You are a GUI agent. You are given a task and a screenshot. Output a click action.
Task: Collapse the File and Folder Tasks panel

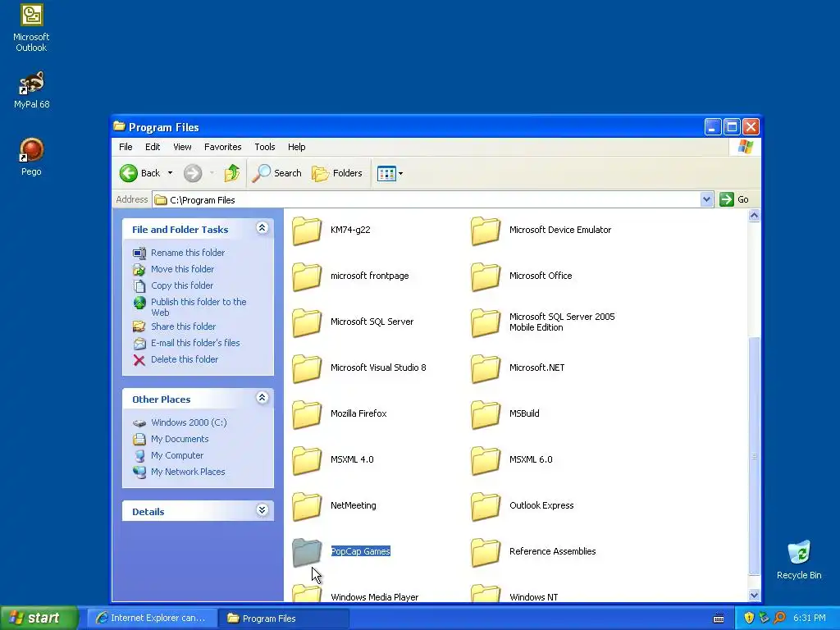(x=262, y=228)
